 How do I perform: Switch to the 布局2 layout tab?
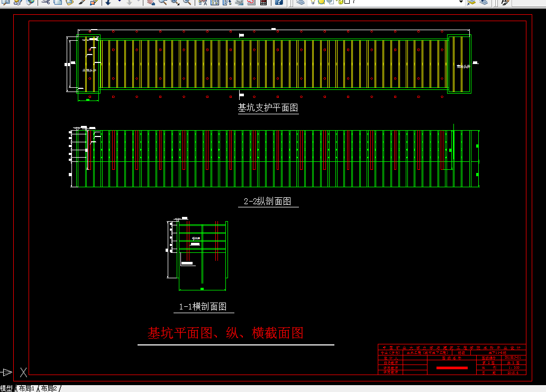[x=49, y=388]
